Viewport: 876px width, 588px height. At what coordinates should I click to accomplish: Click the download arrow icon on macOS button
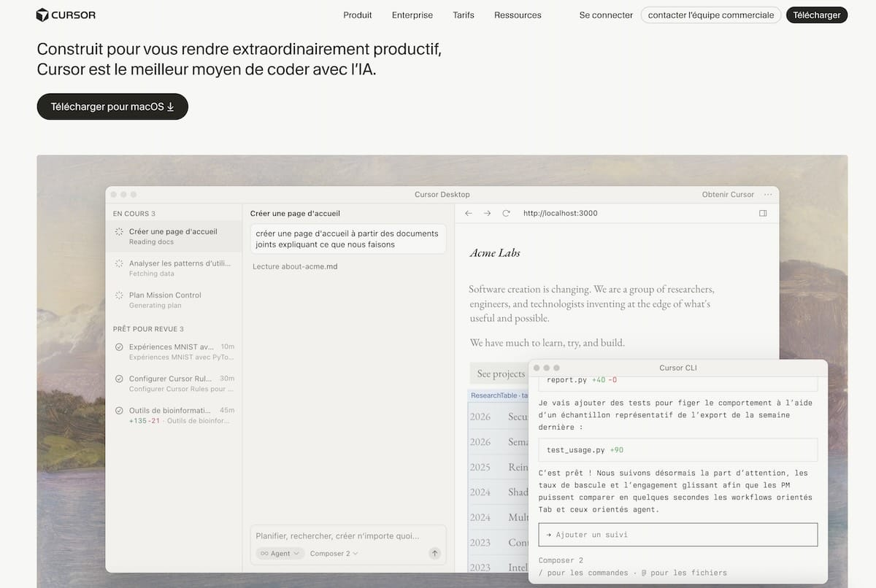pos(171,107)
